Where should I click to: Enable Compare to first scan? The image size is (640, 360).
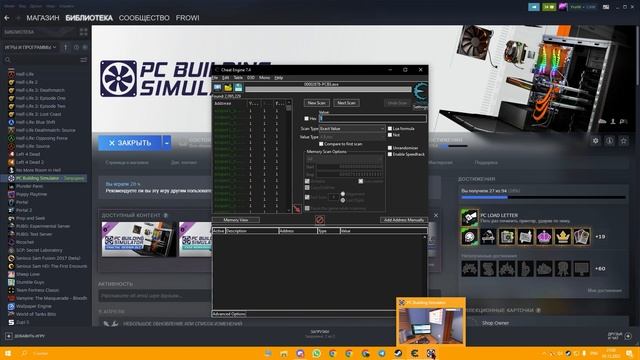pyautogui.click(x=321, y=144)
